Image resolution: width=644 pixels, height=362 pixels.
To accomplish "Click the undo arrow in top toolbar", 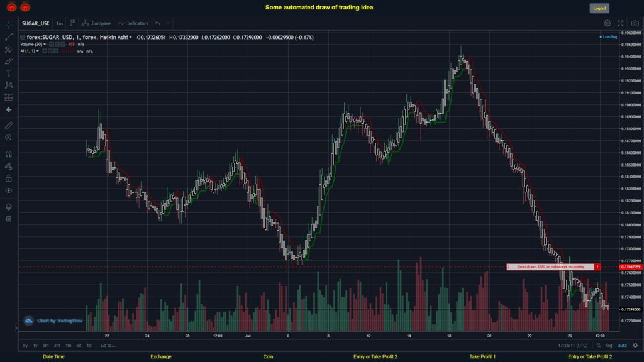I will tap(158, 23).
